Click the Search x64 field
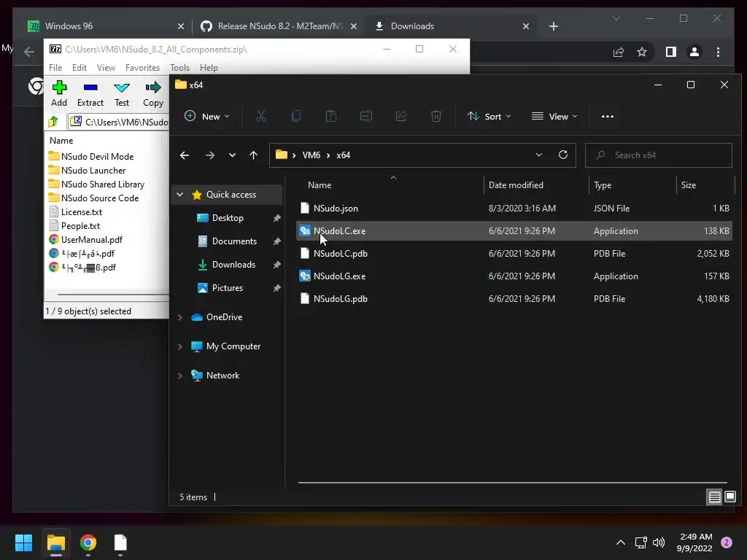Viewport: 747px width, 560px height. click(x=659, y=155)
